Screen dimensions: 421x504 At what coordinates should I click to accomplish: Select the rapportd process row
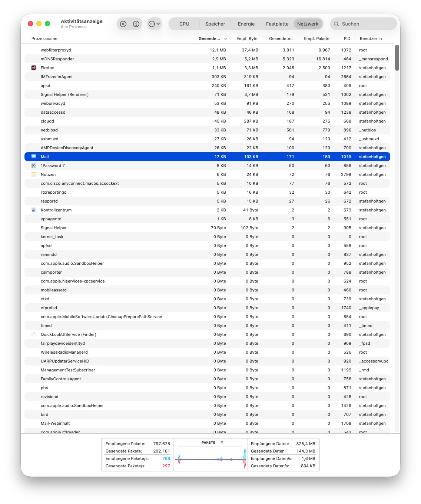(x=207, y=201)
